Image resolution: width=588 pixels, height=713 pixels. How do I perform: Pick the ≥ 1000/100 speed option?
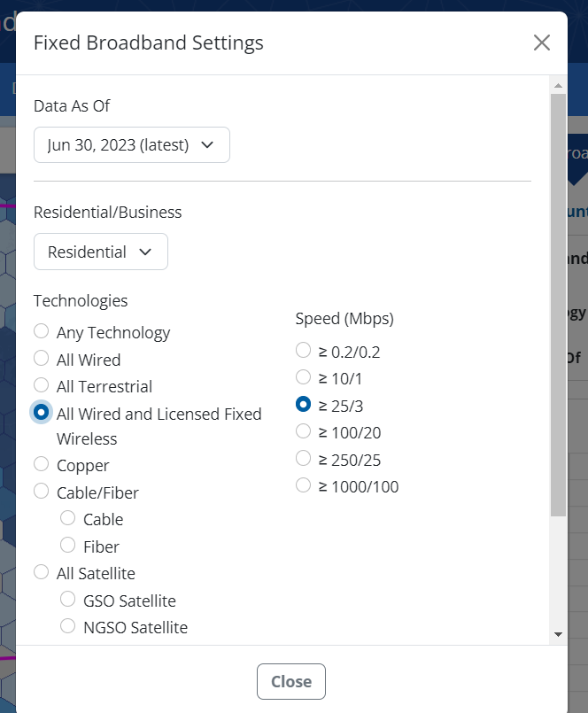click(304, 485)
